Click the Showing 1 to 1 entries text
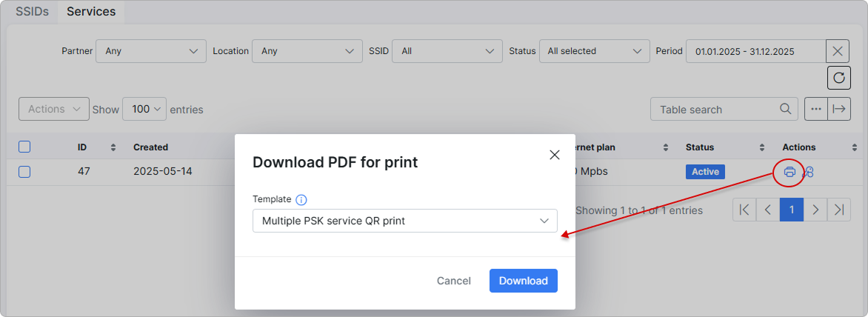This screenshot has height=317, width=868. (639, 210)
